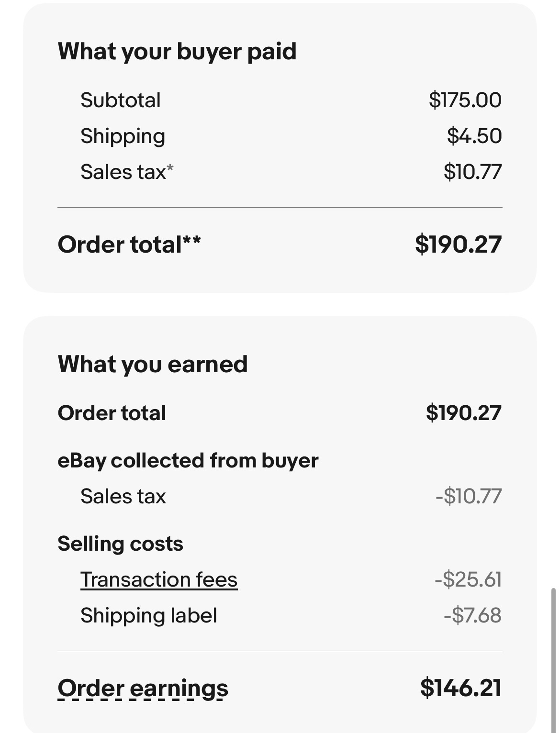The image size is (560, 733).
Task: Tap the Order earnings dashed link
Action: click(x=143, y=689)
